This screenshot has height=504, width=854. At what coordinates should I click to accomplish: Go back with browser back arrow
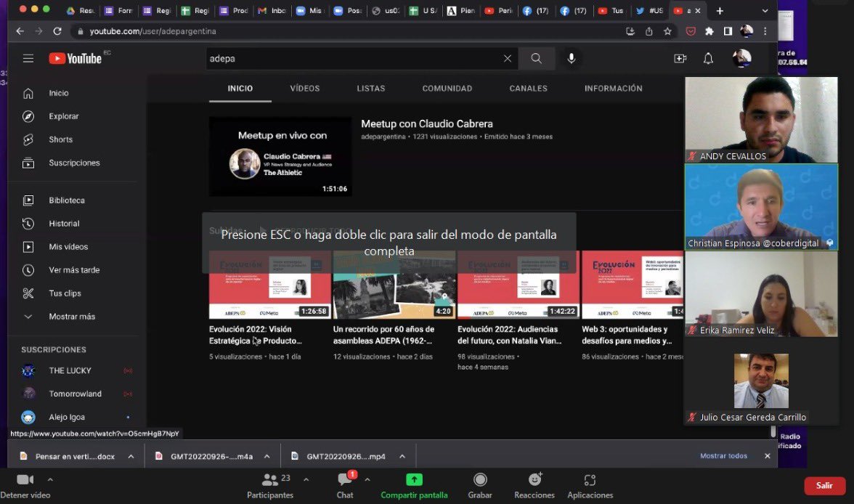pos(20,31)
